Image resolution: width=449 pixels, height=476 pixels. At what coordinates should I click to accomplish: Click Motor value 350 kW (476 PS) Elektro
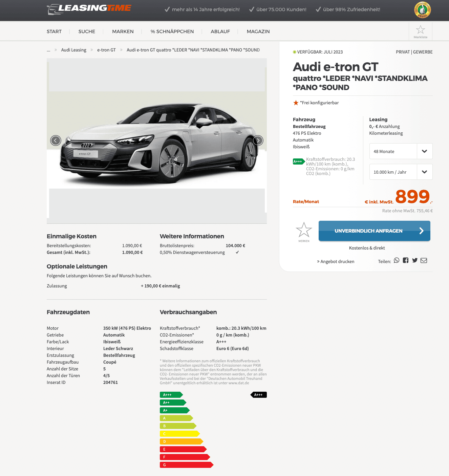click(x=127, y=328)
